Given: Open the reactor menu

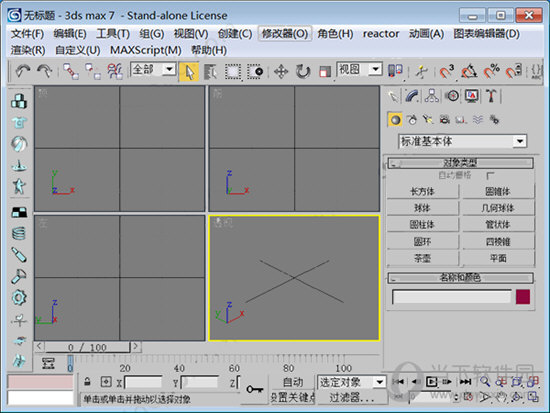Looking at the screenshot, I should 381,34.
